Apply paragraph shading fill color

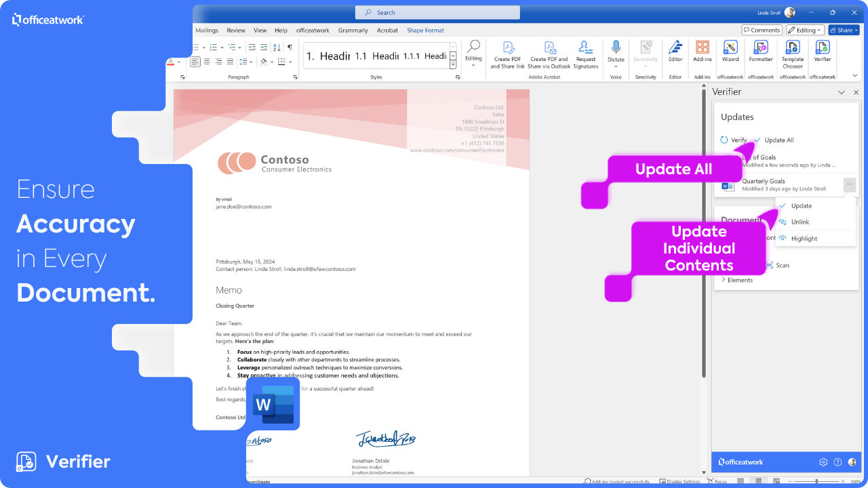click(263, 62)
